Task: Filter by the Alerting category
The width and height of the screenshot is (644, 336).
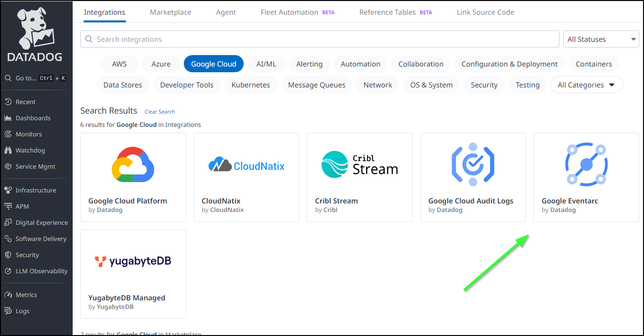Action: 309,64
